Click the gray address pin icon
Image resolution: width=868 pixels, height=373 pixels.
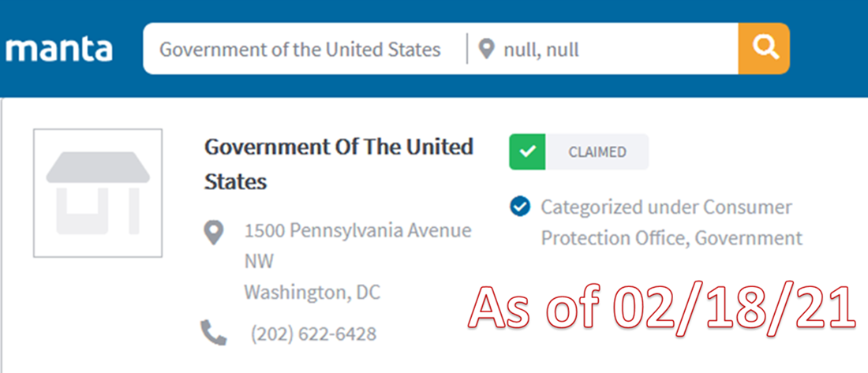tap(213, 233)
